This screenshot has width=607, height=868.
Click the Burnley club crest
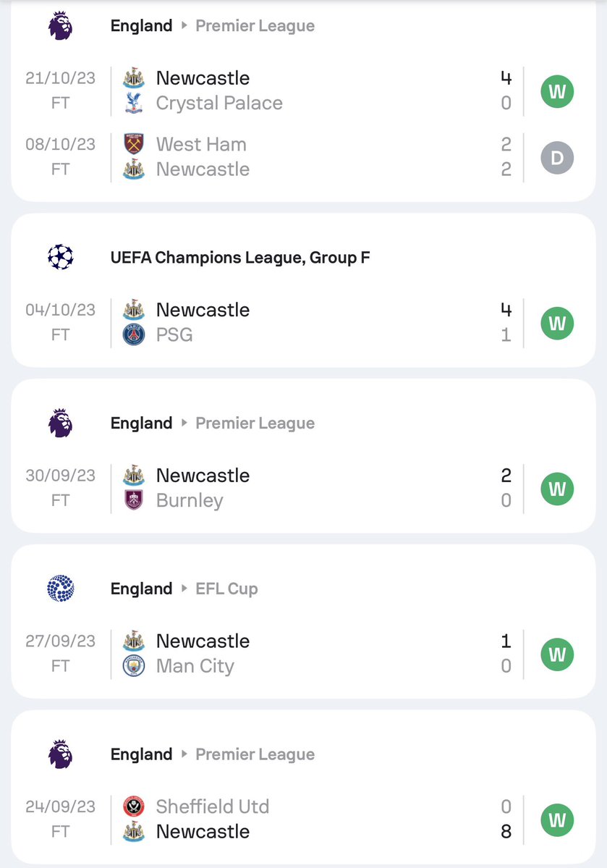point(133,500)
